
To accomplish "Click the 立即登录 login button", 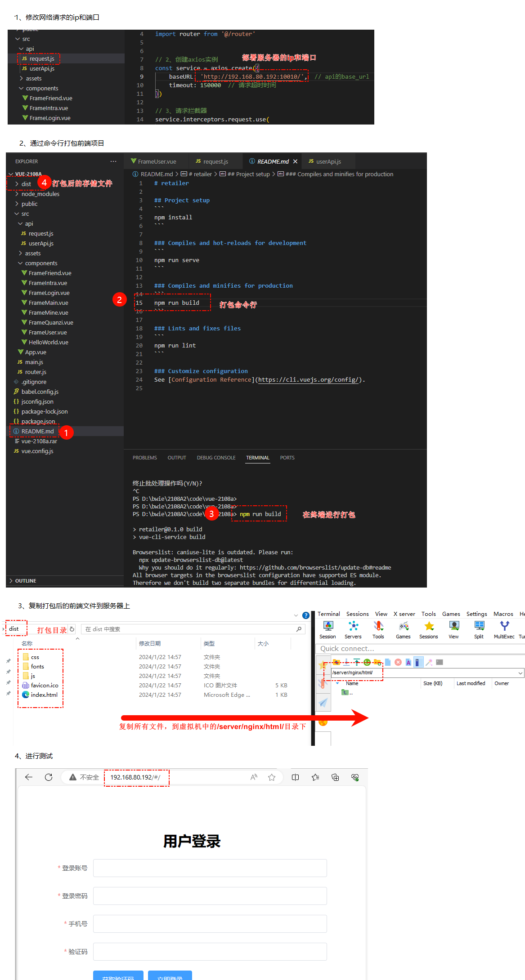I will click(x=170, y=976).
